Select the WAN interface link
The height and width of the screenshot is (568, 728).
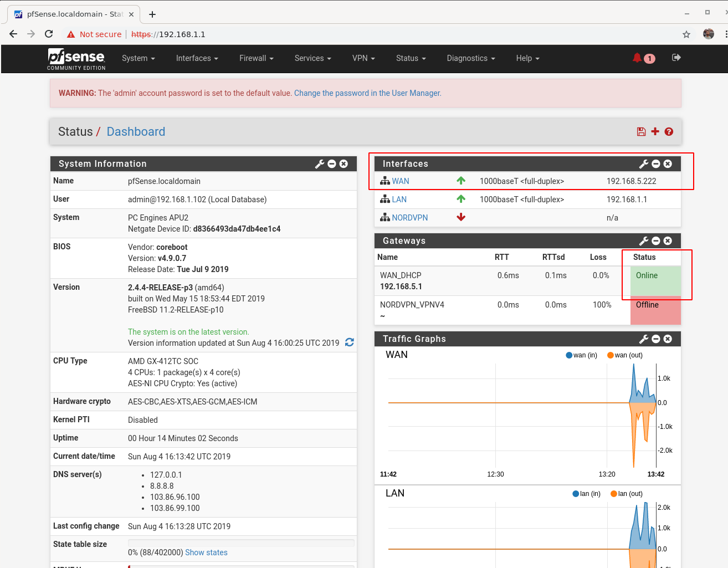[x=401, y=181]
